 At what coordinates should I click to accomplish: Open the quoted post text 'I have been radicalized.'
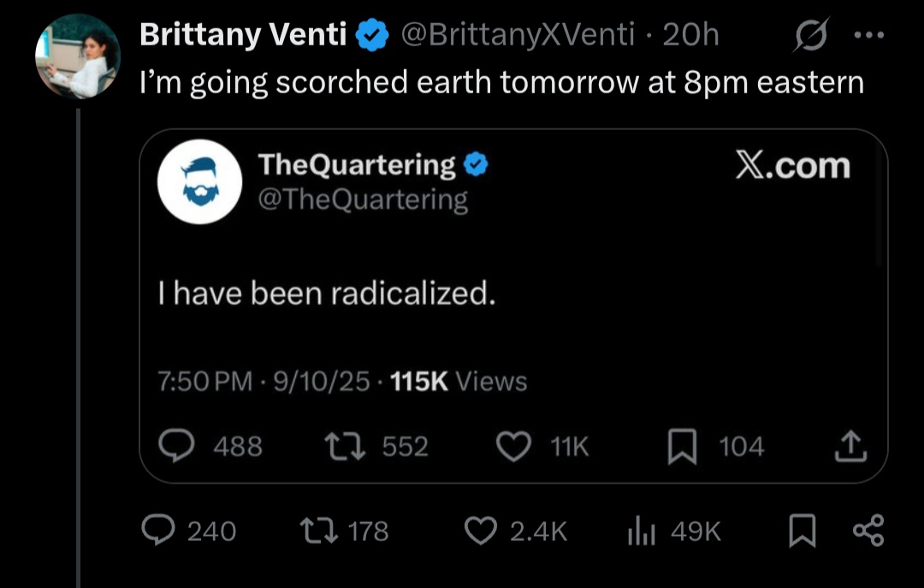click(x=328, y=294)
